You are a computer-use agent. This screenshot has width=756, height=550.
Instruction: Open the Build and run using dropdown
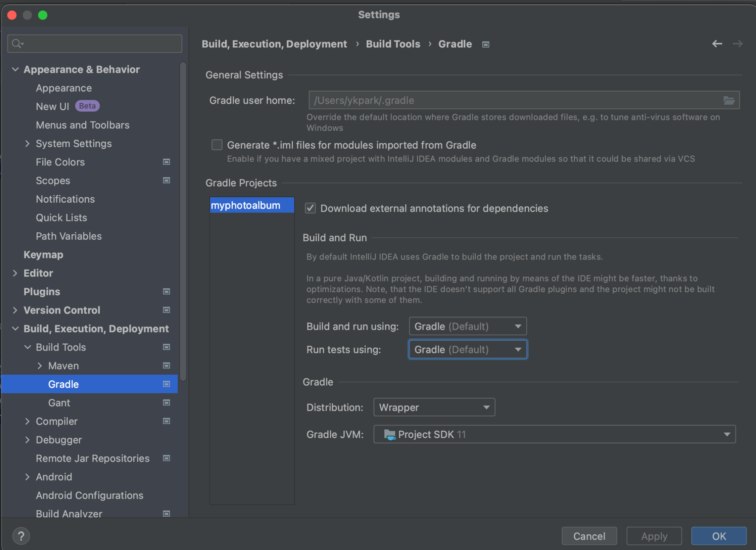(x=468, y=326)
